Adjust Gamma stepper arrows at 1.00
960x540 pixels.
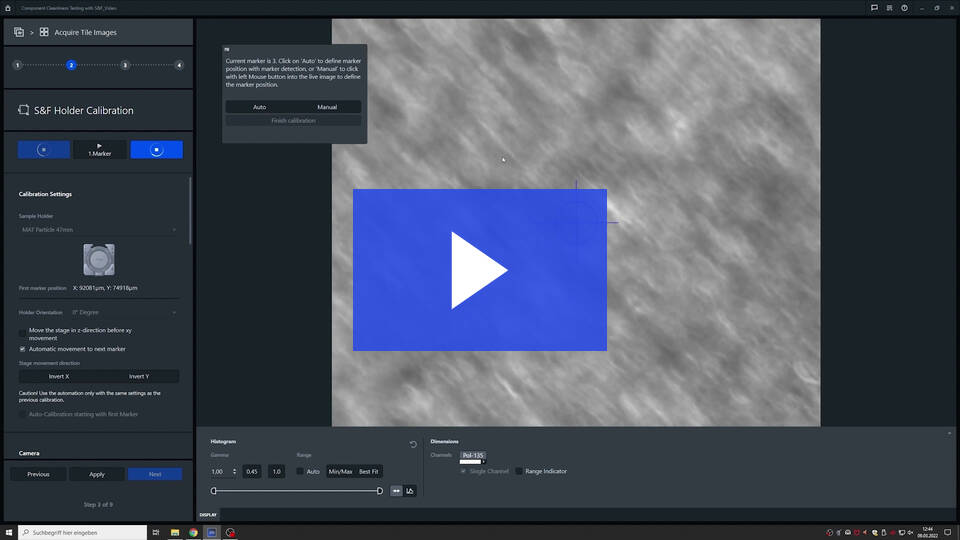(x=234, y=471)
